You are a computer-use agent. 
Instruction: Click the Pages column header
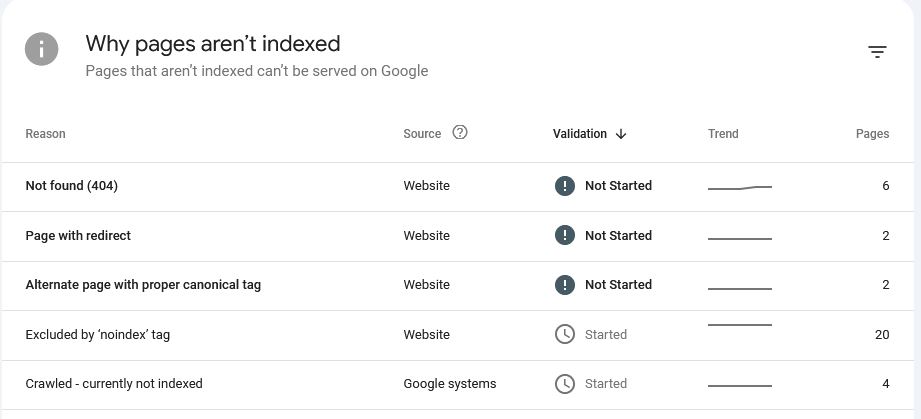pos(872,134)
